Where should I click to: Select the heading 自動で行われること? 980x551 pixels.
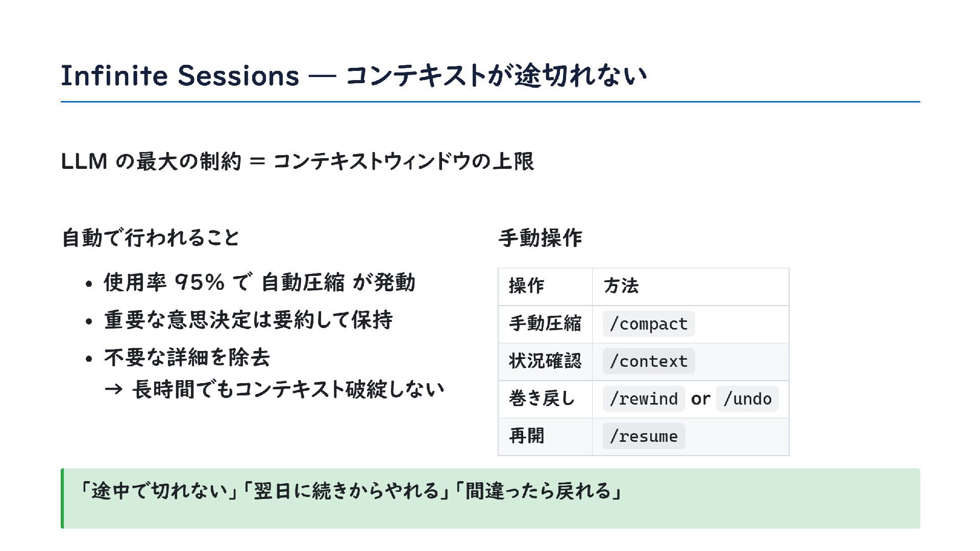click(151, 238)
